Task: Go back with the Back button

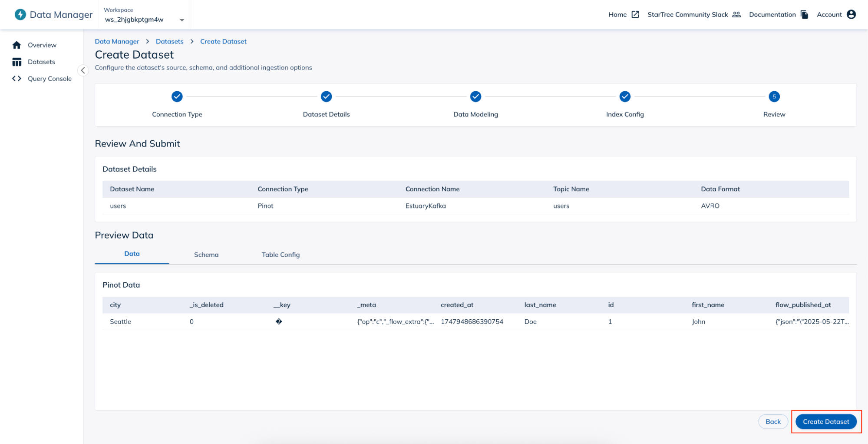Action: point(773,421)
